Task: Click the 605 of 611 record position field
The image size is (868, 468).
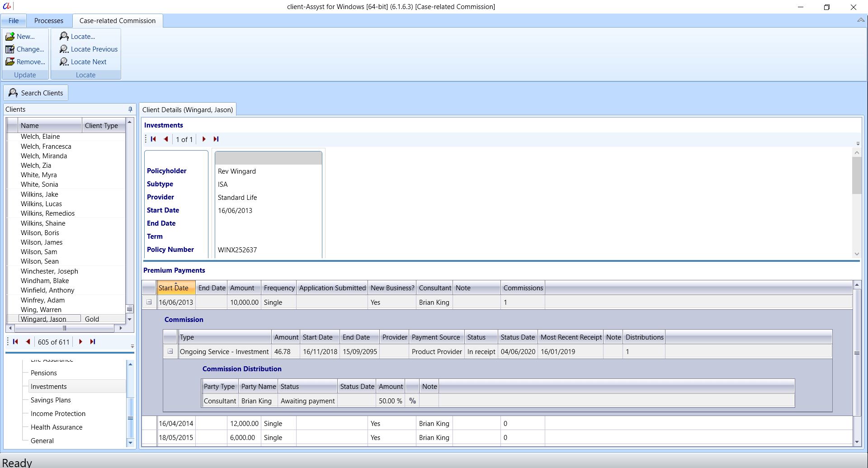Action: (54, 342)
